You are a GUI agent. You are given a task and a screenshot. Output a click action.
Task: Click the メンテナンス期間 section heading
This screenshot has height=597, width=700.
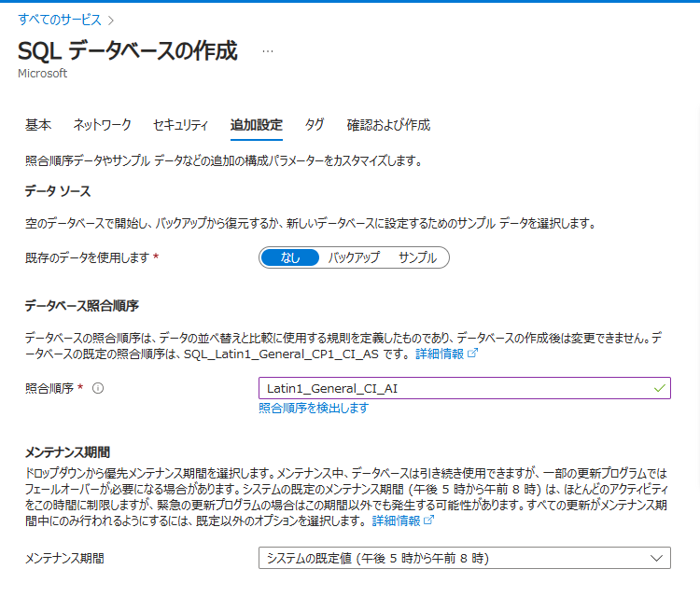pyautogui.click(x=67, y=452)
